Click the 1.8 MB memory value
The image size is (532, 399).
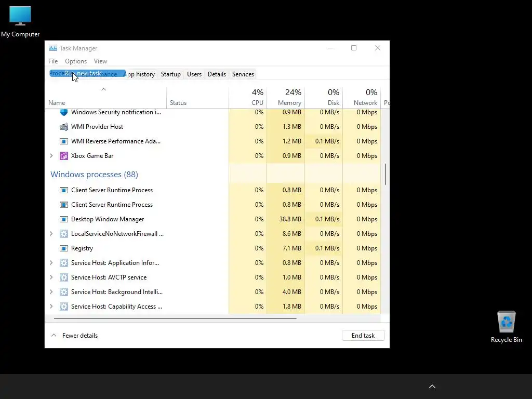[x=292, y=307]
